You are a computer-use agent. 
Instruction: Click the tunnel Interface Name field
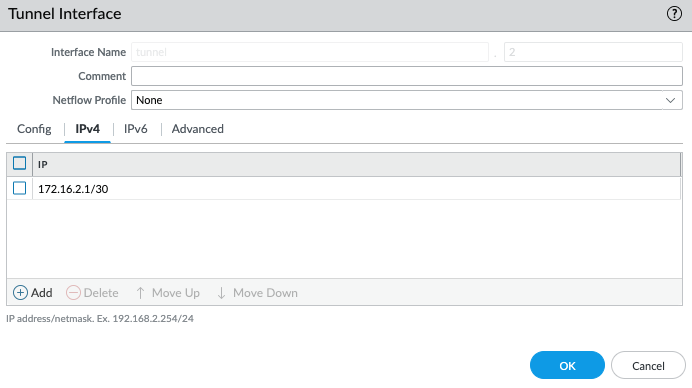pos(310,52)
